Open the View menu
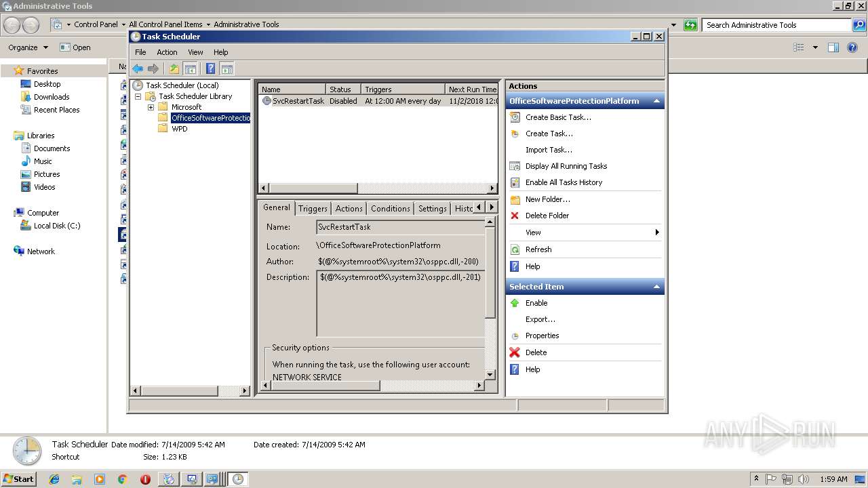The image size is (868, 488). (195, 52)
